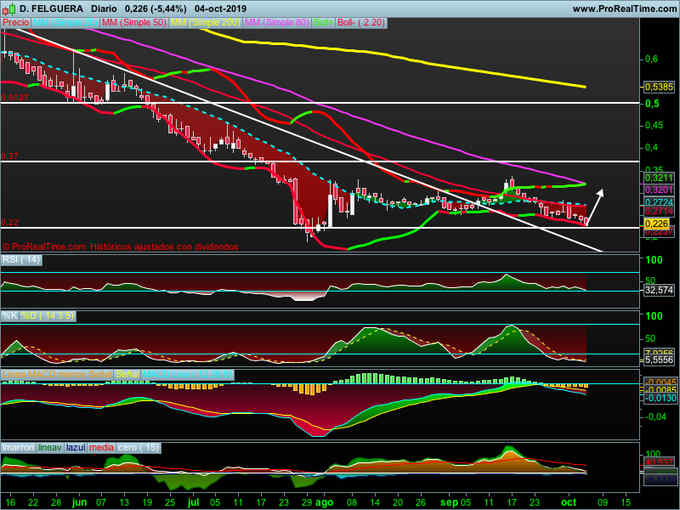The image size is (680, 510).
Task: Select the Boll- (2 20) label
Action: [361, 22]
